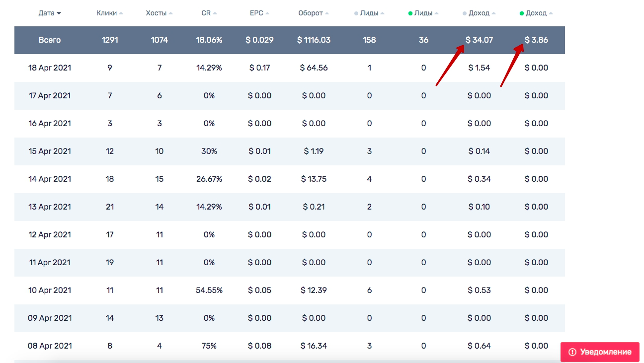
Task: Click the $ 34.07 total income cell
Action: [480, 40]
